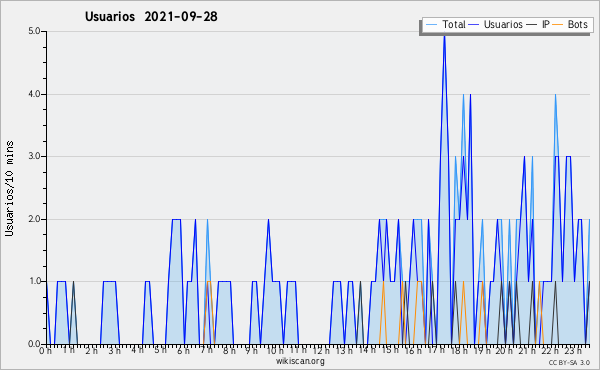The height and width of the screenshot is (370, 600).
Task: Click the wikiscan.org label below the chart
Action: (x=300, y=361)
